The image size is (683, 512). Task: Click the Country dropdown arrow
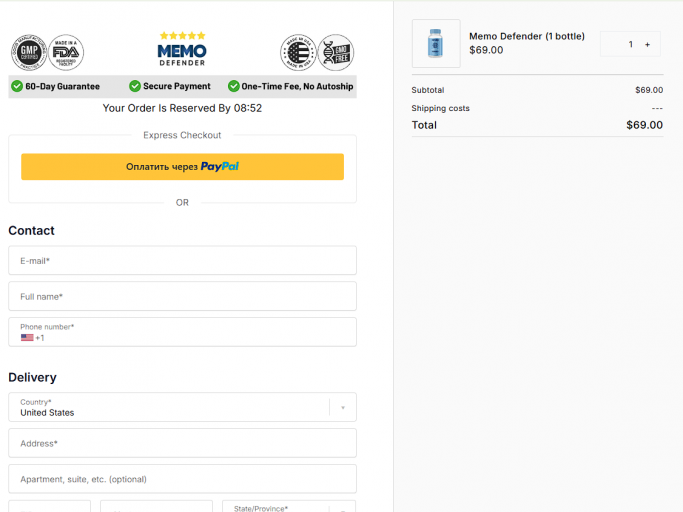click(x=343, y=408)
